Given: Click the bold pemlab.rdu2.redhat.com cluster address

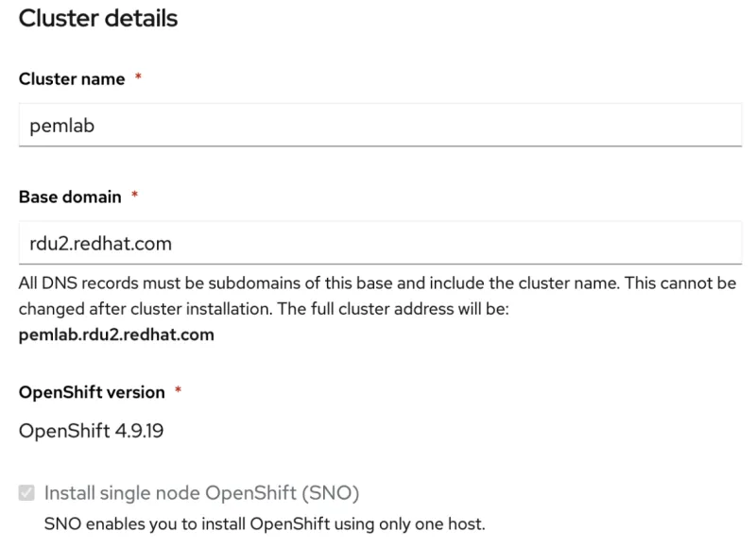Looking at the screenshot, I should [117, 333].
